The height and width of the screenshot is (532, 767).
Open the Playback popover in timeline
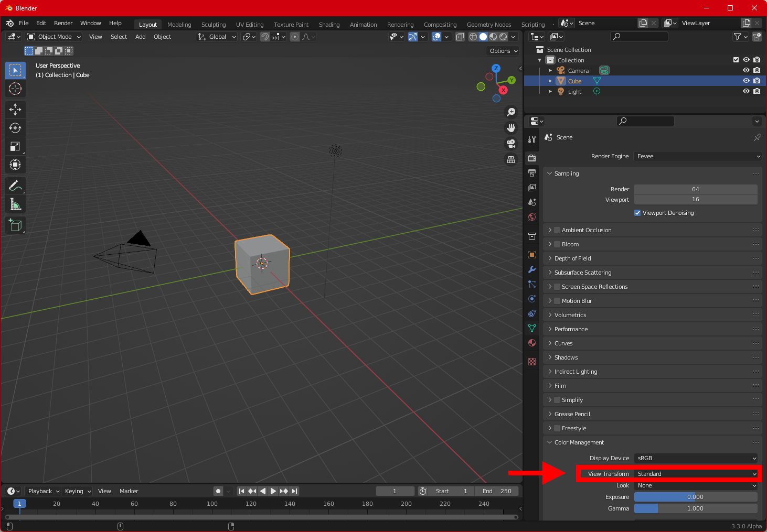43,491
